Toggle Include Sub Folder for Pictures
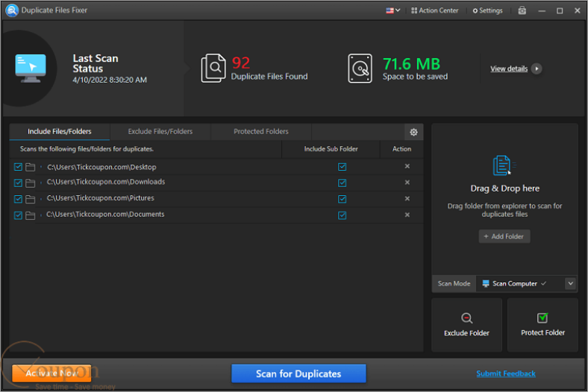The image size is (588, 392). (x=342, y=199)
